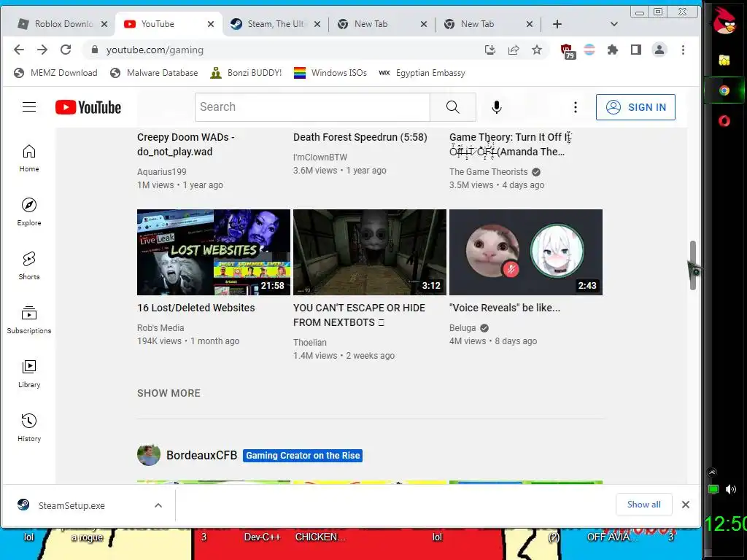Open Beluga channel link
The image size is (747, 560).
click(x=462, y=327)
